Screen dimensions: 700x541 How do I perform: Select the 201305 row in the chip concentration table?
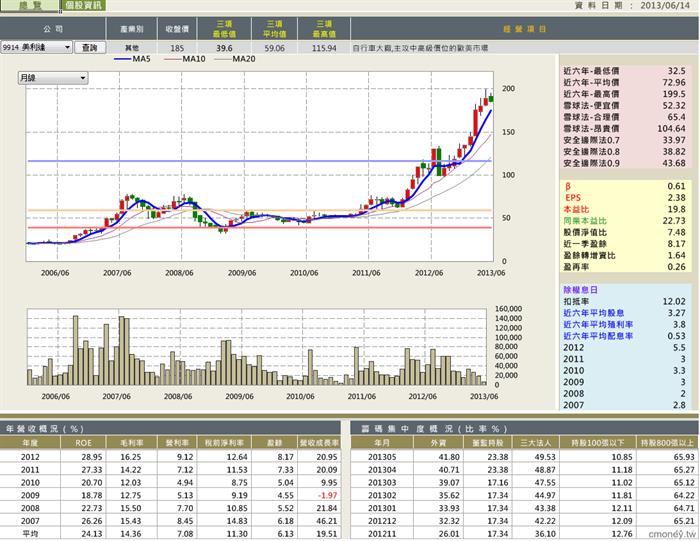[525, 457]
